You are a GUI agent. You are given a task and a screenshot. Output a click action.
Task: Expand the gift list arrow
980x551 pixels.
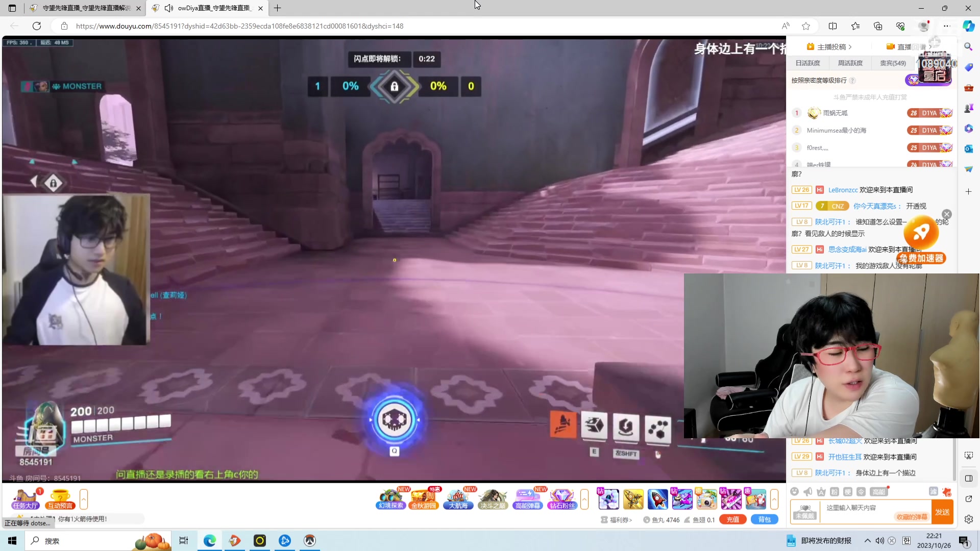(x=774, y=499)
